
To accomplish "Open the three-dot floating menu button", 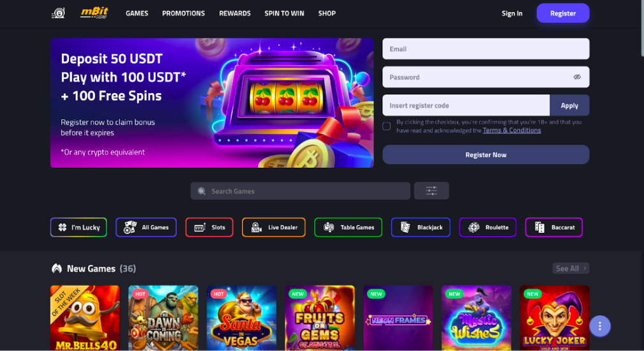I will [600, 326].
